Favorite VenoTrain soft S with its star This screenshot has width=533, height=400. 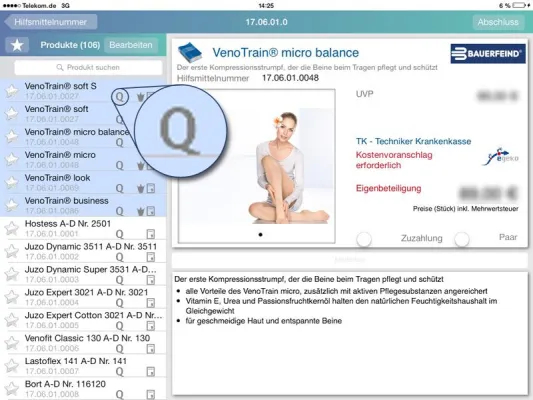(12, 91)
